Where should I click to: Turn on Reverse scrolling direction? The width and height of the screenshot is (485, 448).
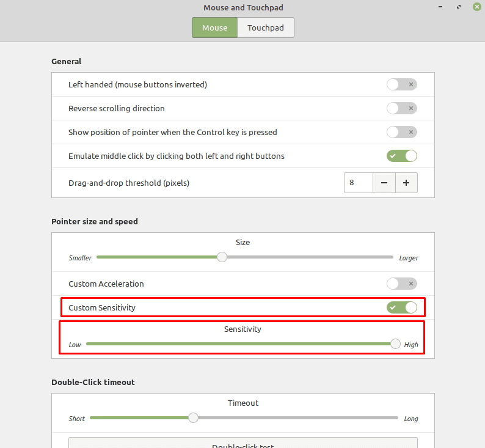(401, 108)
